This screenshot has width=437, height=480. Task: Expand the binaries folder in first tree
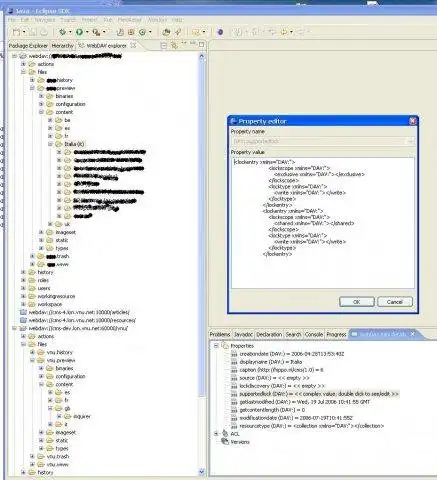click(x=41, y=96)
